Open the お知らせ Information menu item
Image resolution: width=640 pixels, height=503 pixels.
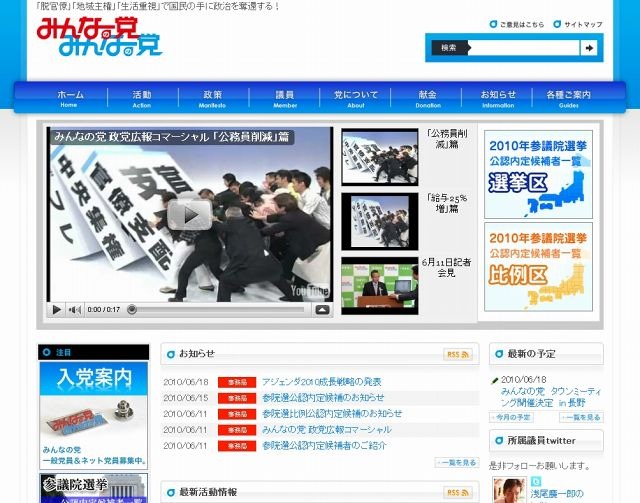click(498, 98)
